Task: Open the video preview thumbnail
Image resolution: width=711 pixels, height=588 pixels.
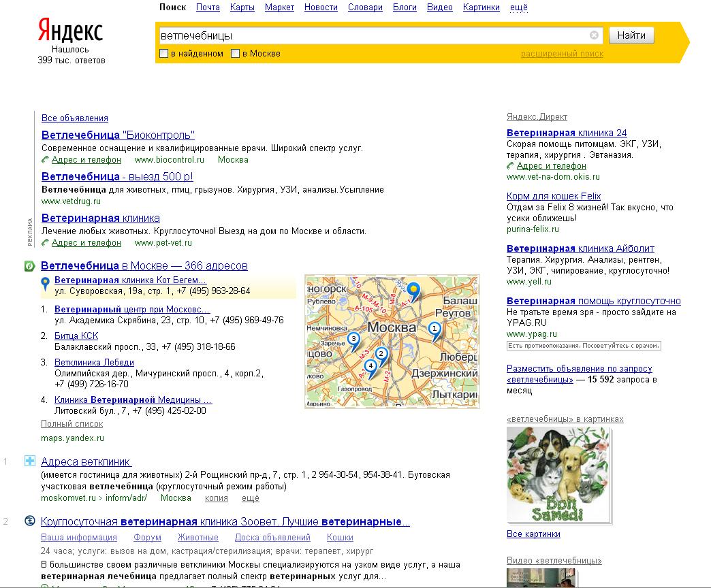Action: click(x=541, y=578)
